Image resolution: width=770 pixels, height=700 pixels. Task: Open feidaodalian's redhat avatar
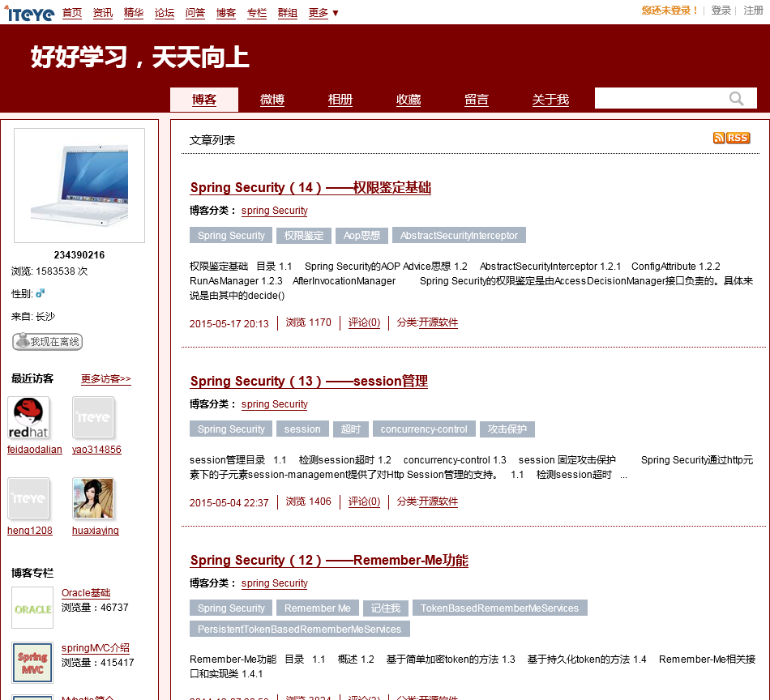point(28,418)
